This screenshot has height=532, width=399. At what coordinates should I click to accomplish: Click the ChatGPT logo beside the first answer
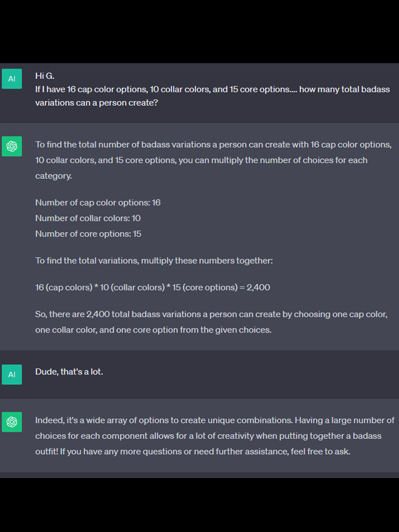click(12, 146)
